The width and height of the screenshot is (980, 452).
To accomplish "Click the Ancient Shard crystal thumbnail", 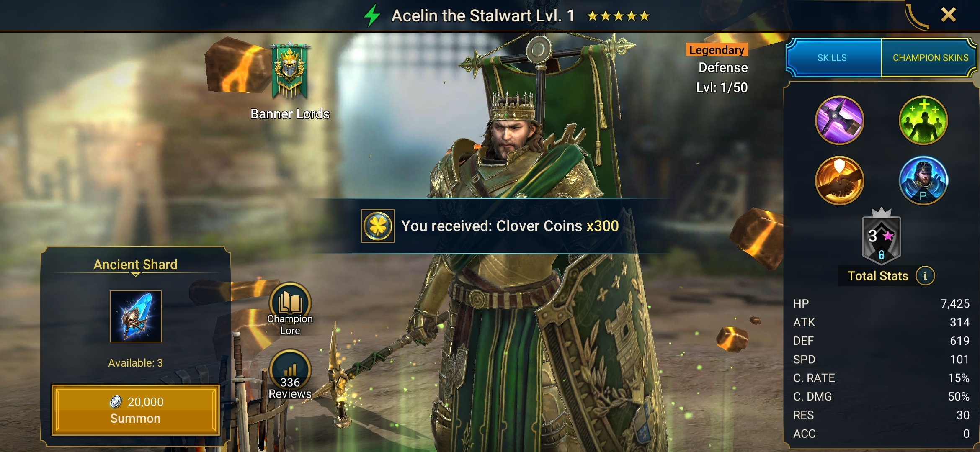I will (x=135, y=316).
